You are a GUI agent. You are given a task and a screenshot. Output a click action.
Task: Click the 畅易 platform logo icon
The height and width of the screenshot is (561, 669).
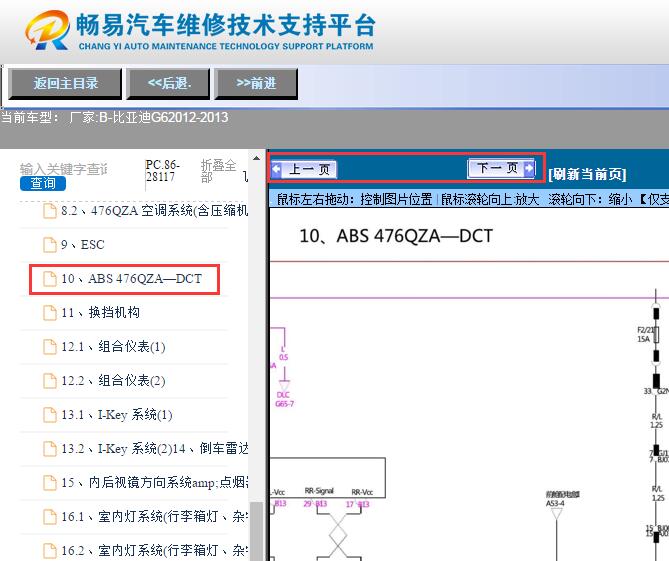[x=48, y=30]
